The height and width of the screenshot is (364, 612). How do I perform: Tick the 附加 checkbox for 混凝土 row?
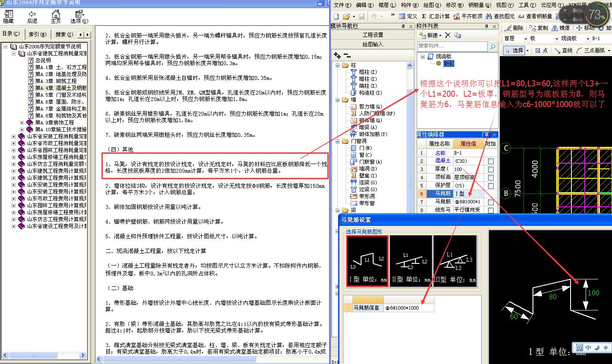pyautogui.click(x=491, y=161)
